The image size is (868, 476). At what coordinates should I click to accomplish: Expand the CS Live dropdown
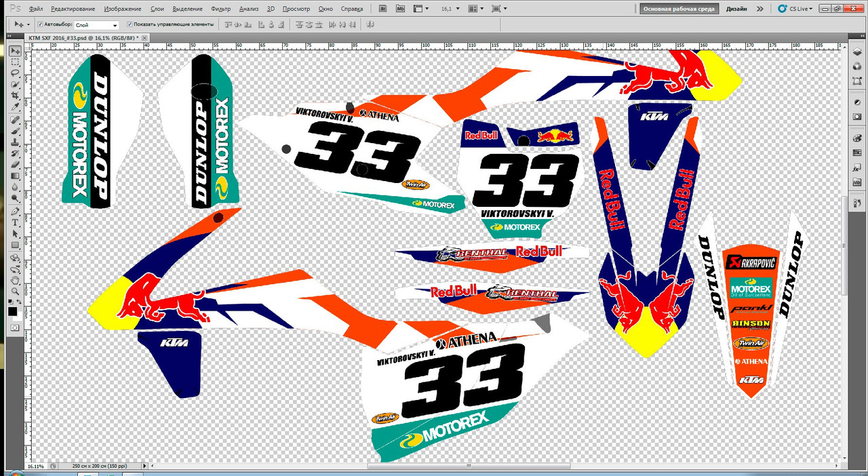click(795, 9)
